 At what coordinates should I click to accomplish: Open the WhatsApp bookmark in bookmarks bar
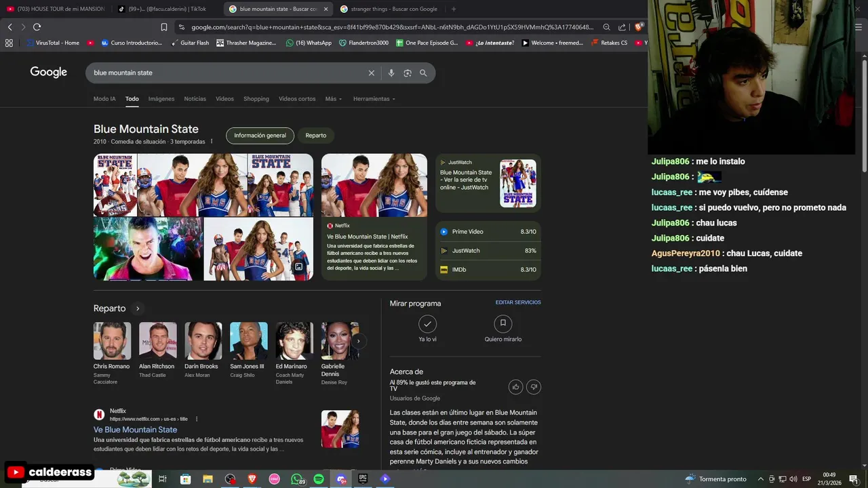[309, 43]
